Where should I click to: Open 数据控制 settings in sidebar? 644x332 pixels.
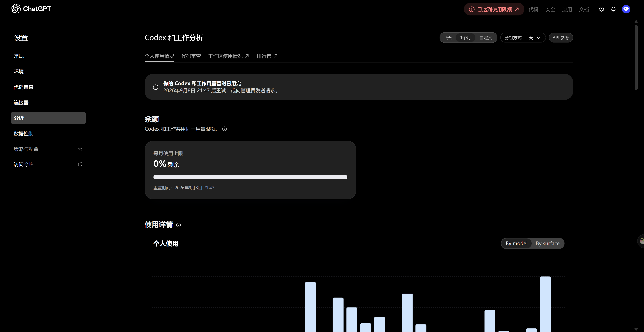pos(48,134)
